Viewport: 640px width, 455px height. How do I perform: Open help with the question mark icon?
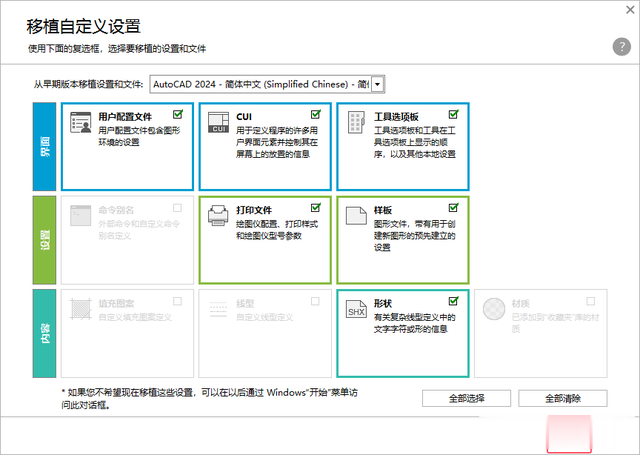(622, 47)
